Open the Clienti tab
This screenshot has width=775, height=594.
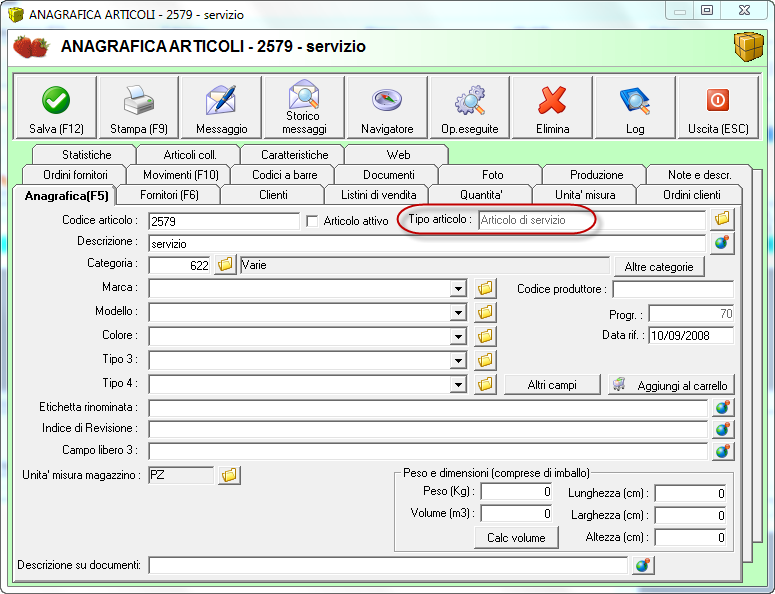click(273, 195)
